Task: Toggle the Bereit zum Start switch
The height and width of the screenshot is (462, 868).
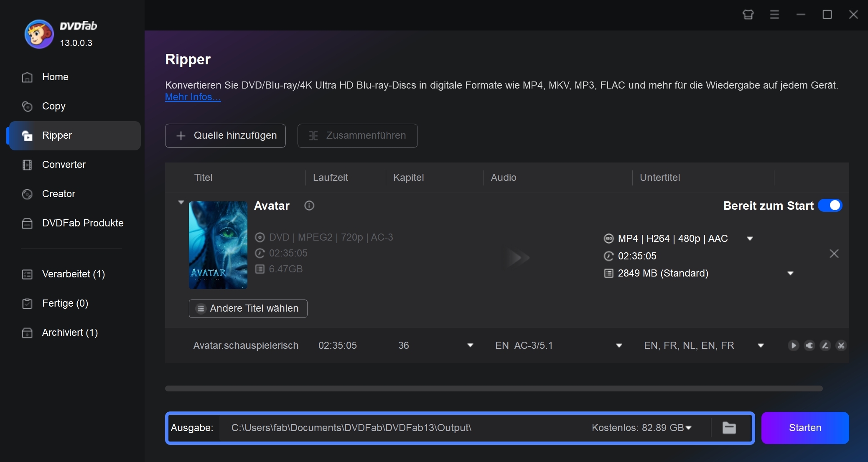Action: [x=831, y=206]
